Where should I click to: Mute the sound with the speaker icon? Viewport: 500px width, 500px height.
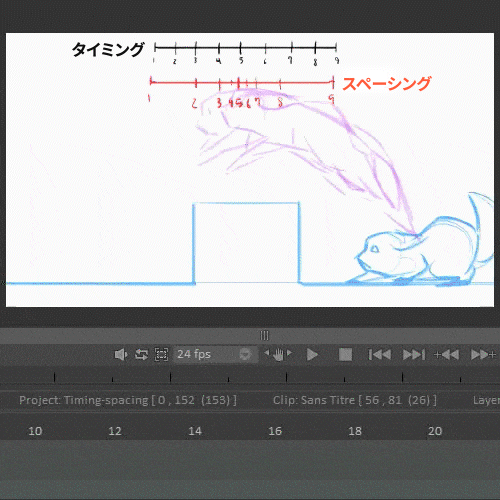point(121,354)
